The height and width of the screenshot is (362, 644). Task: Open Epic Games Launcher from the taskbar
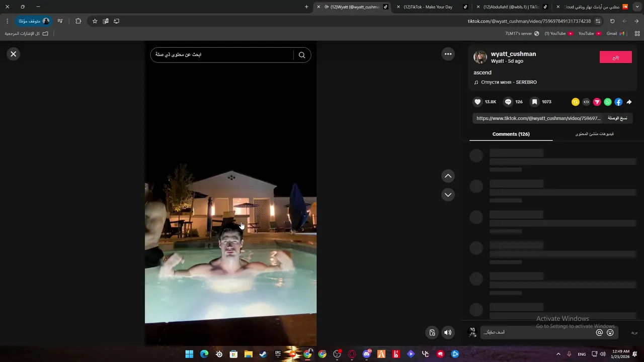278,354
